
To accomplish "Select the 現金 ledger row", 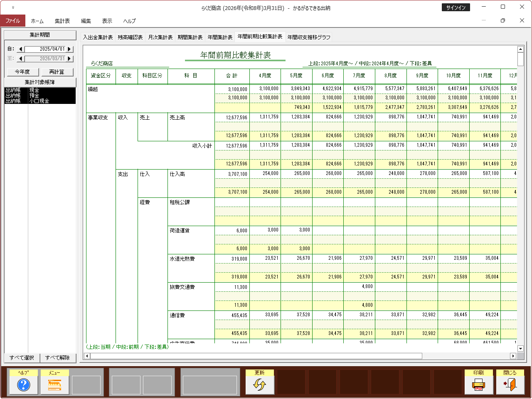I will pyautogui.click(x=40, y=90).
